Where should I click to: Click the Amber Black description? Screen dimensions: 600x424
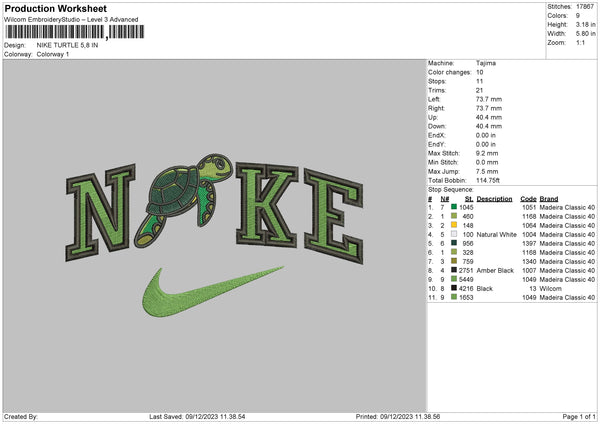coord(495,270)
